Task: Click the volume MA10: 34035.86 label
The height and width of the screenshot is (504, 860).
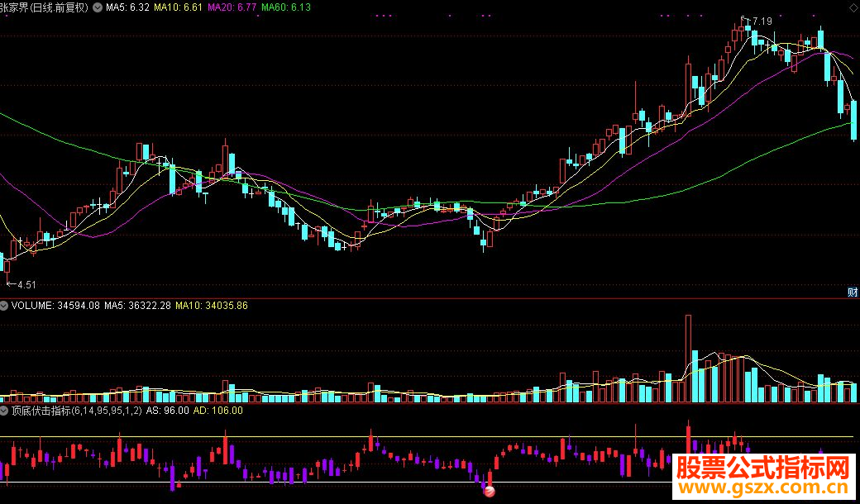Action: [212, 306]
